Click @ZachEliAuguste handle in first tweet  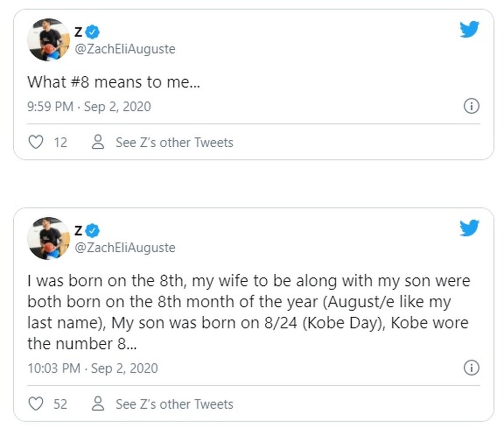(125, 49)
